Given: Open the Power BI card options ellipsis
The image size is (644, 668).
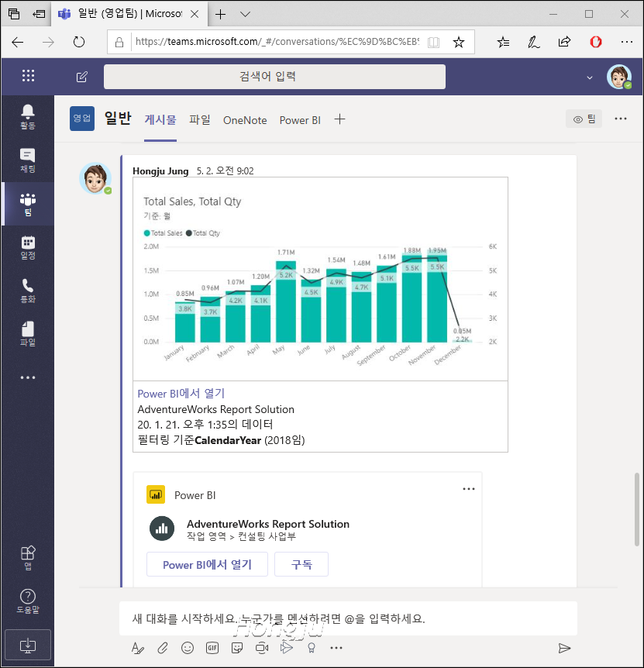Looking at the screenshot, I should tap(469, 489).
